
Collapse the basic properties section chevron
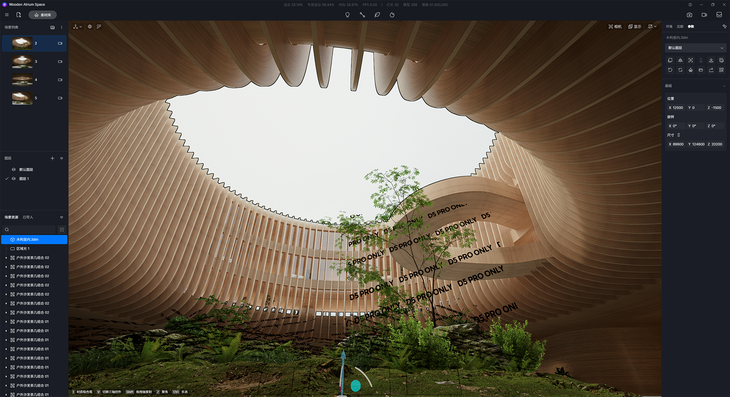pos(724,86)
